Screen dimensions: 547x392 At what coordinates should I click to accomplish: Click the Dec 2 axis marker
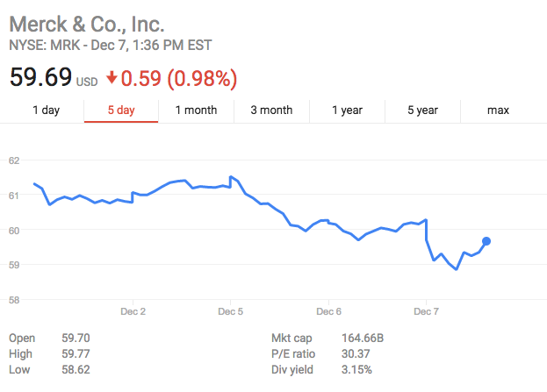coord(133,311)
